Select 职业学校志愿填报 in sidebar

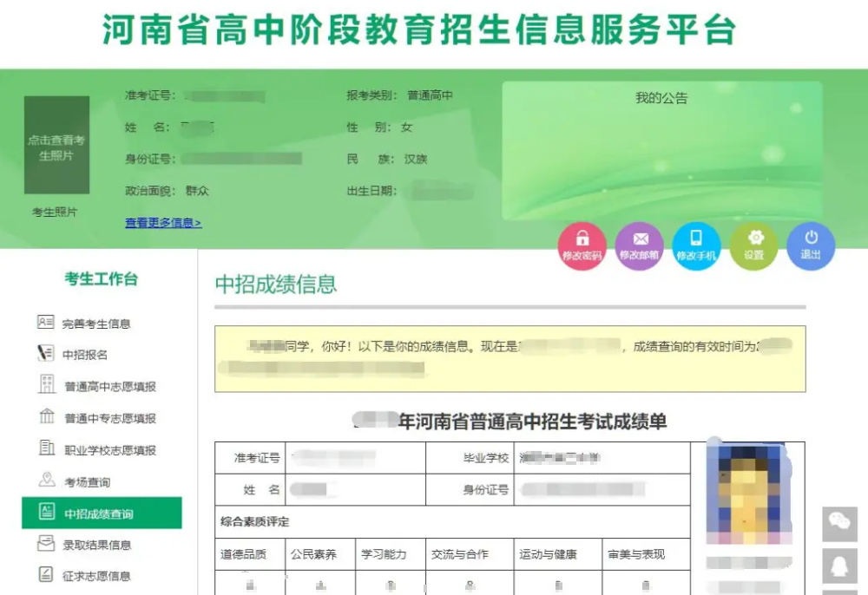[109, 450]
